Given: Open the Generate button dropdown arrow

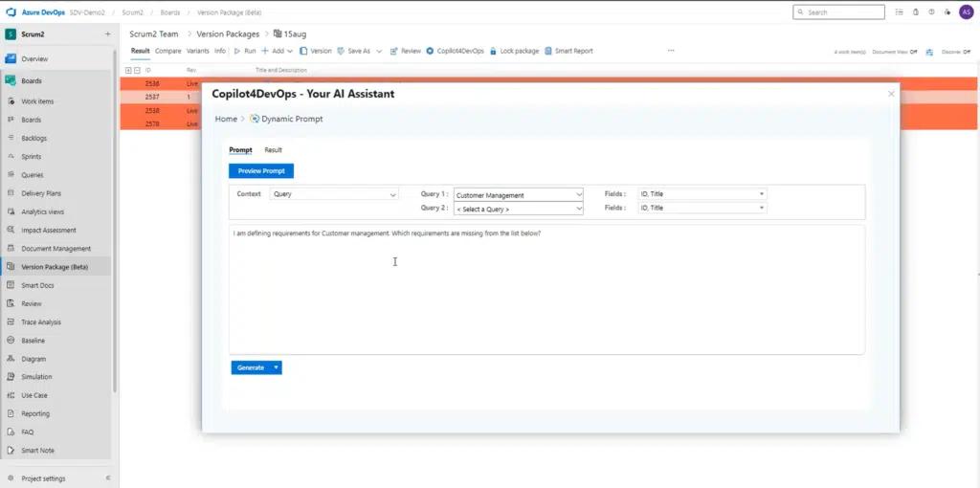Looking at the screenshot, I should (x=276, y=368).
